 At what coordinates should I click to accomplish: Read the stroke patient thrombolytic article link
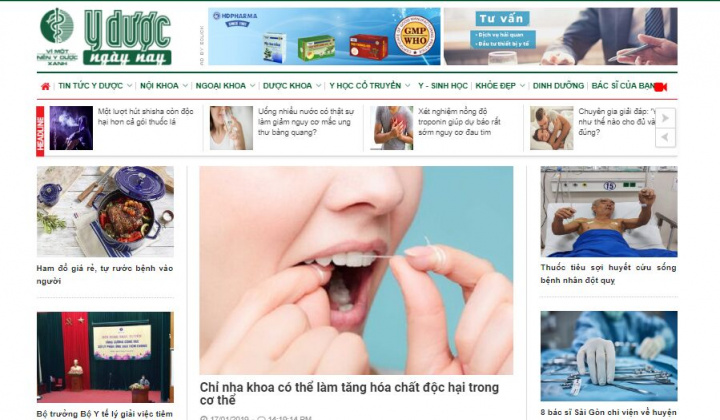(608, 274)
